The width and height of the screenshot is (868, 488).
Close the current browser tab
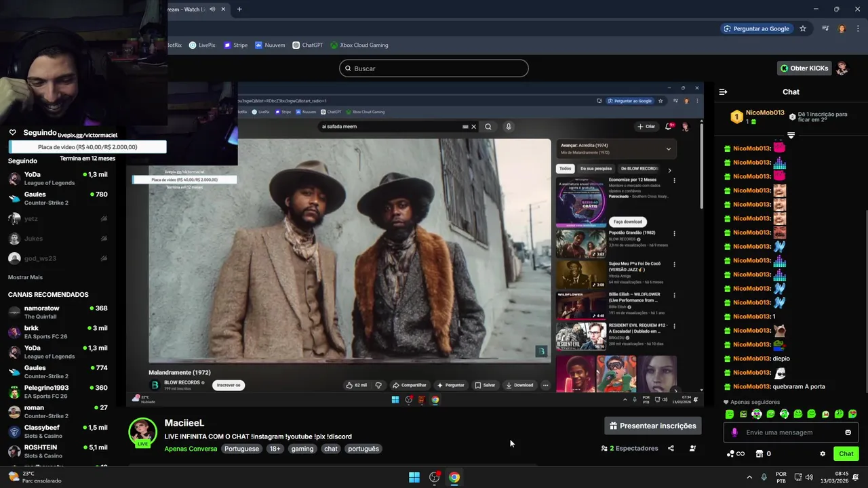[x=223, y=9]
